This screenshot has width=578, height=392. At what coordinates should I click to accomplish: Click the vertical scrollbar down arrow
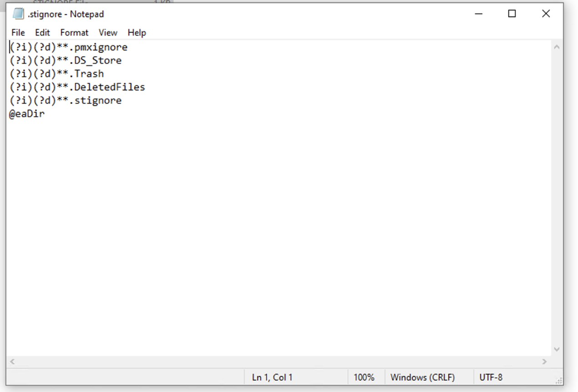pyautogui.click(x=557, y=349)
